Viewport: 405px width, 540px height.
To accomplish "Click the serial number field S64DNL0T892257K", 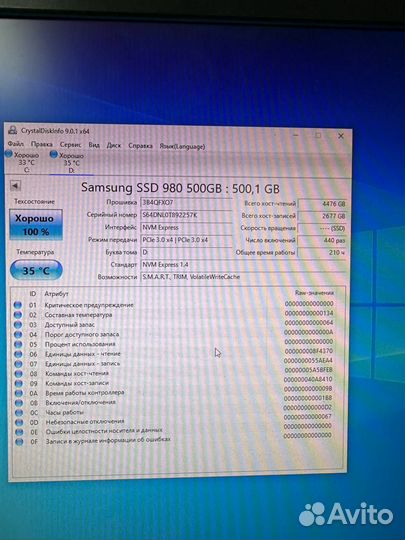I will click(186, 215).
